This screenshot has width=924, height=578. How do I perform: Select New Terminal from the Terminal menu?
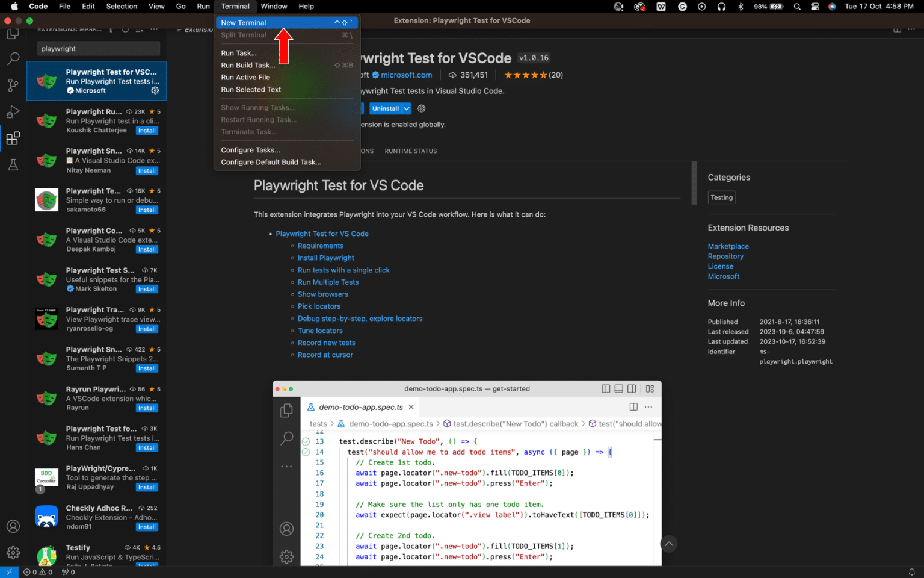244,23
